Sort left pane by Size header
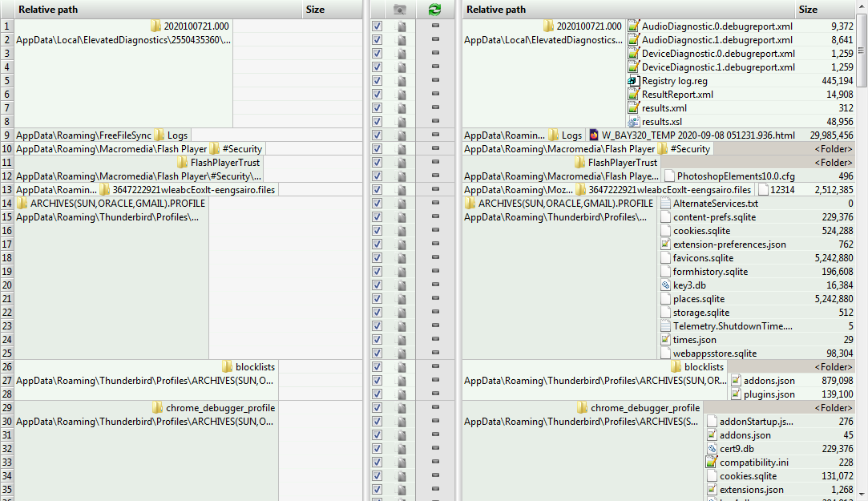868x501 pixels. (x=332, y=10)
